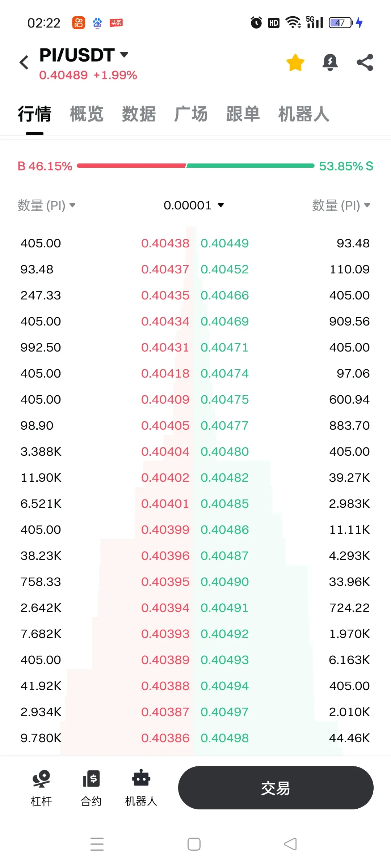Switch to the 概览 tab
The image size is (391, 868).
click(x=87, y=114)
